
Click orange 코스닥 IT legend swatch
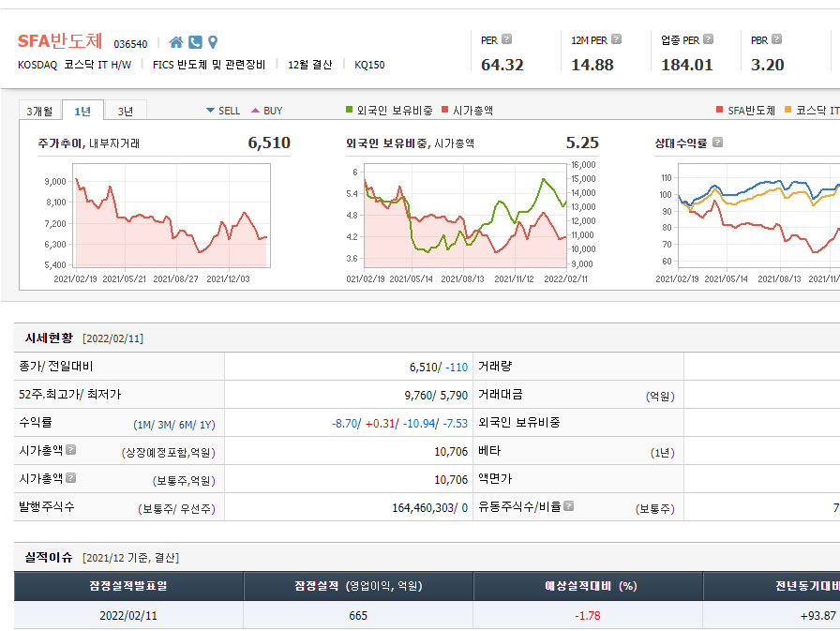(788, 110)
